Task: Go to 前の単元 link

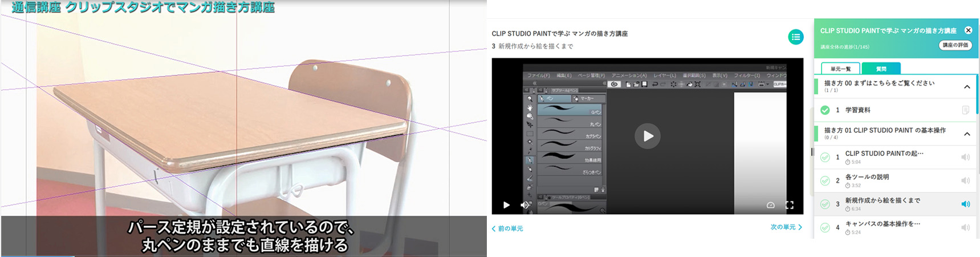Action: [x=507, y=228]
